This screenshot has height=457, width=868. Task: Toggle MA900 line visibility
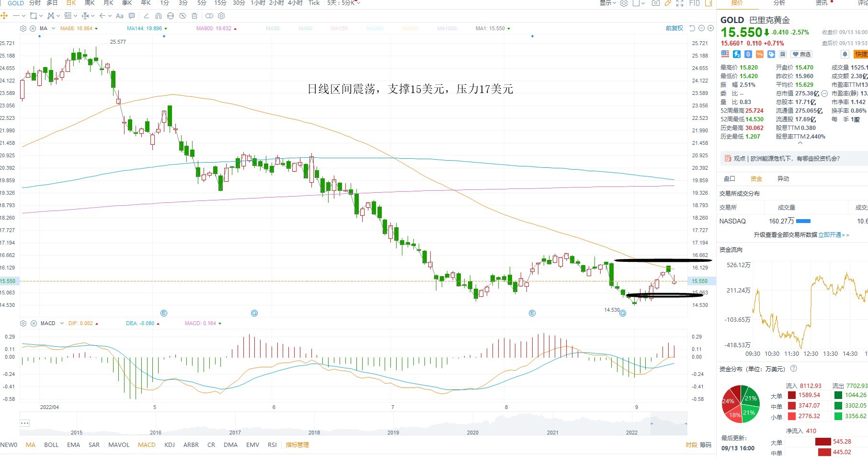click(216, 28)
